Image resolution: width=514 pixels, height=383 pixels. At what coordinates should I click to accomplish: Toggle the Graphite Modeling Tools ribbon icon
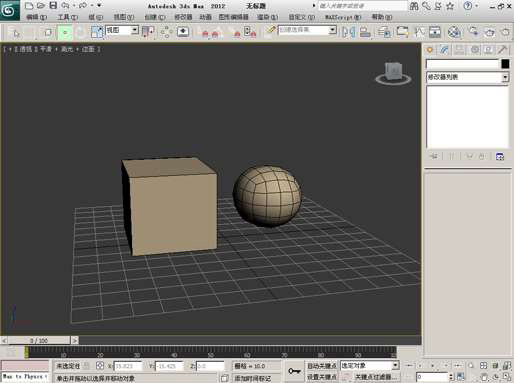pyautogui.click(x=402, y=32)
